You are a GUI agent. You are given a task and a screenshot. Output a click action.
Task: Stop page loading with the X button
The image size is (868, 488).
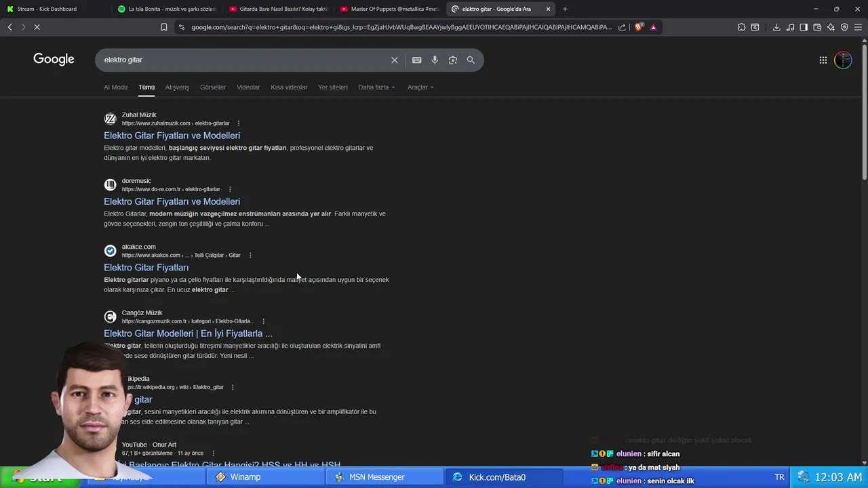[37, 27]
